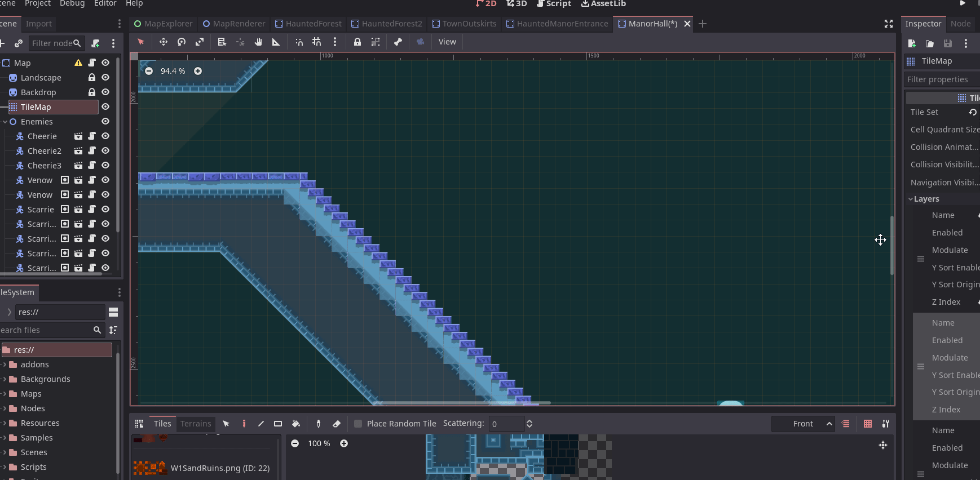980x480 pixels.
Task: Expand the Backgrounds folder
Action: [5, 379]
